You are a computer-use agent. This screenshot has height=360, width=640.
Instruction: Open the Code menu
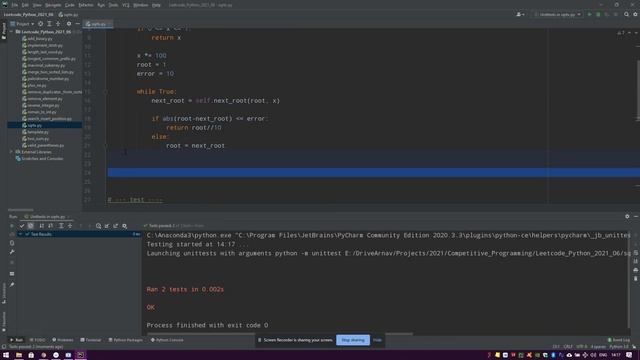70,5
